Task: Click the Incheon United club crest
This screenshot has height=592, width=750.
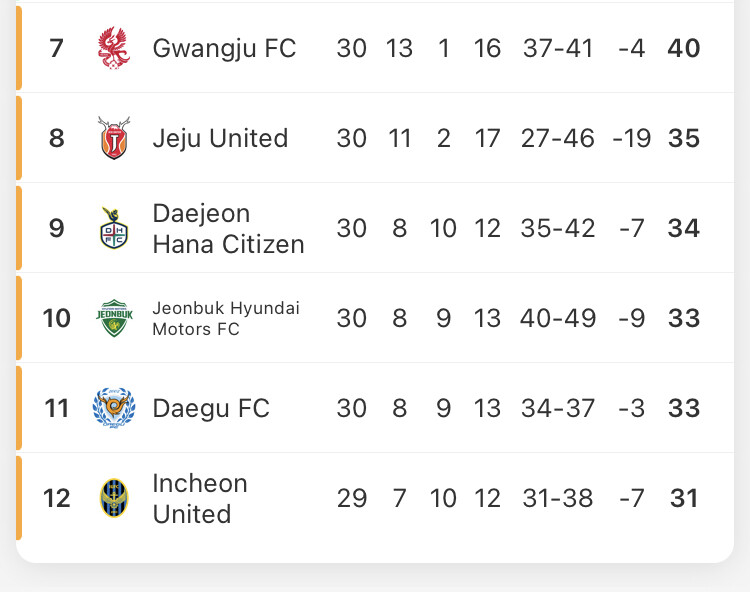Action: click(x=114, y=498)
